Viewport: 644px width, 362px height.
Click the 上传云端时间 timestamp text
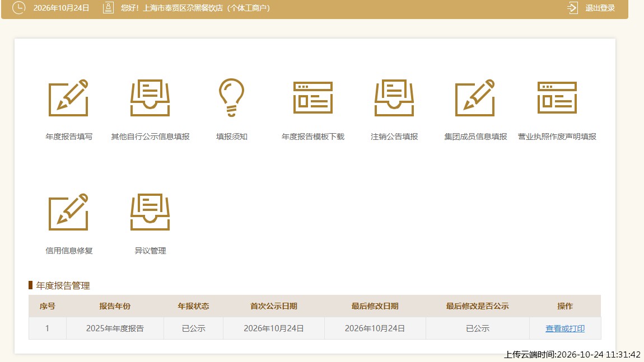coord(572,355)
